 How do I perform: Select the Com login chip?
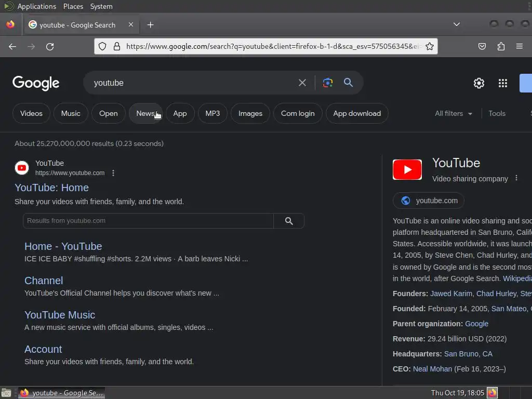pos(298,113)
